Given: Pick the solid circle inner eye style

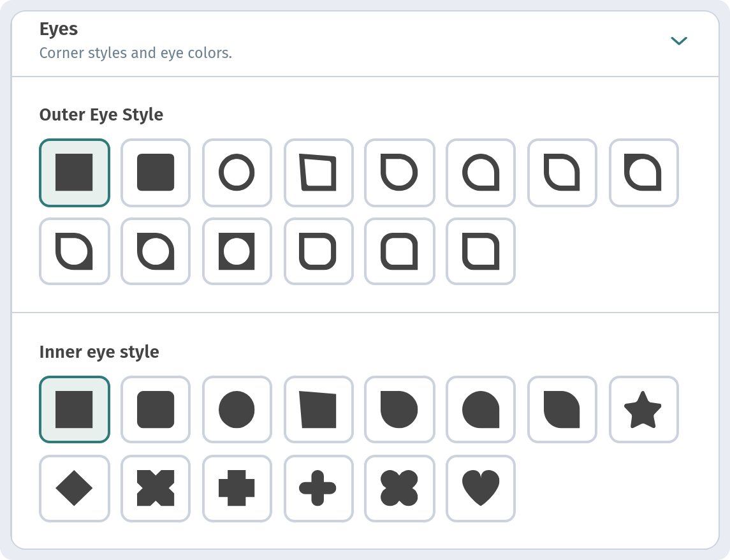Looking at the screenshot, I should click(237, 409).
